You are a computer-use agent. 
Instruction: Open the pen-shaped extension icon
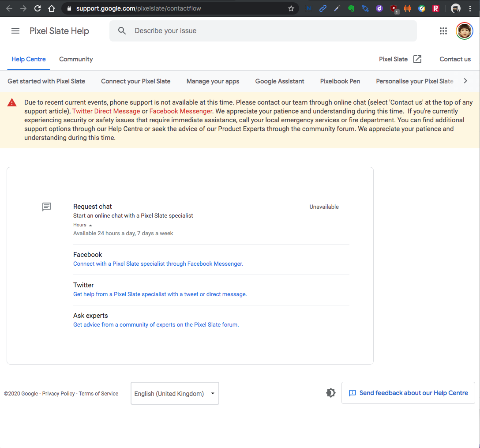[x=337, y=8]
